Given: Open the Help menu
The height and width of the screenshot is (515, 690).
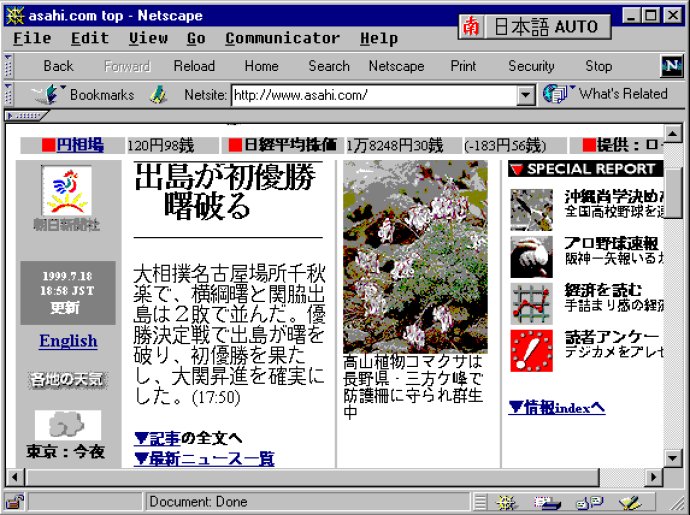Looking at the screenshot, I should coord(379,38).
